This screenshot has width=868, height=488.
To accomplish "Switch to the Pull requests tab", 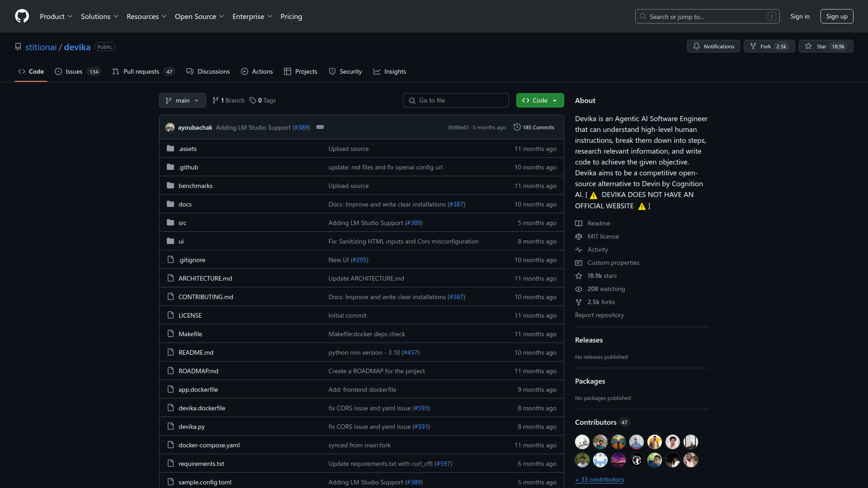I will pos(143,71).
